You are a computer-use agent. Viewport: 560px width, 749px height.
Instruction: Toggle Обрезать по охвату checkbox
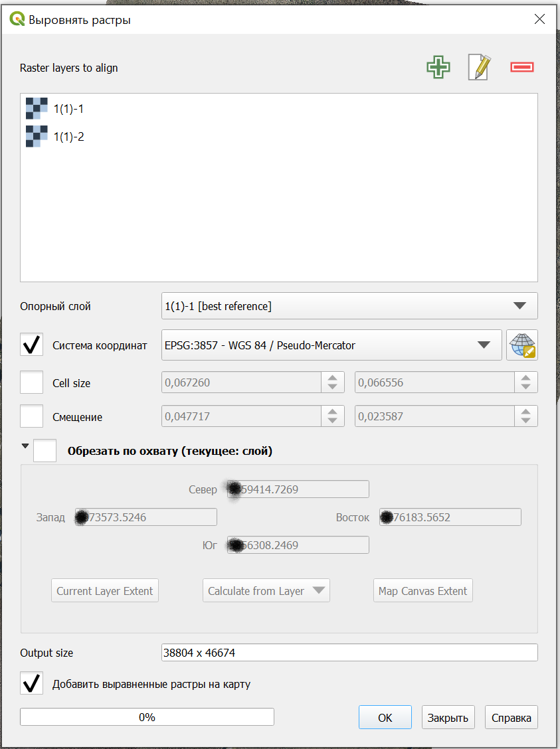[x=45, y=450]
